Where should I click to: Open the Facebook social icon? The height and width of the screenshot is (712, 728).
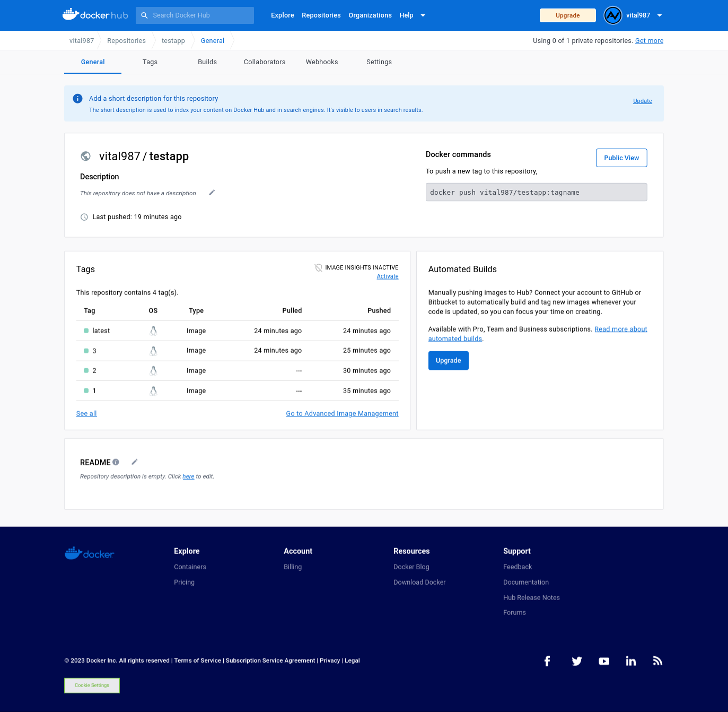(x=547, y=661)
